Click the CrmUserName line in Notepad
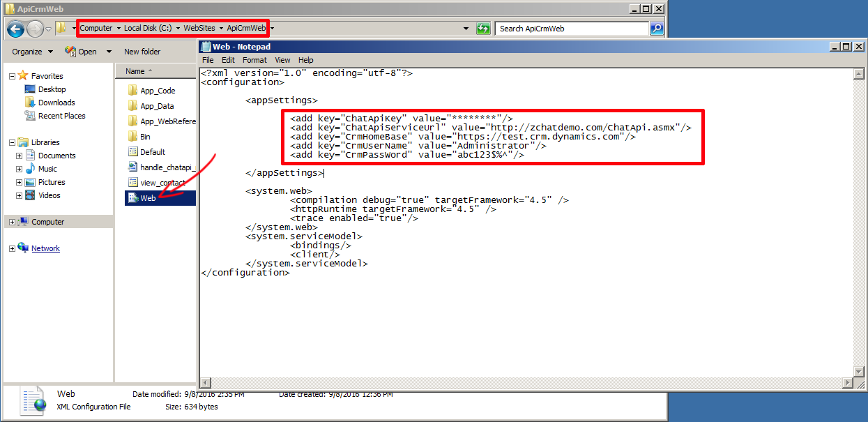 pyautogui.click(x=418, y=146)
